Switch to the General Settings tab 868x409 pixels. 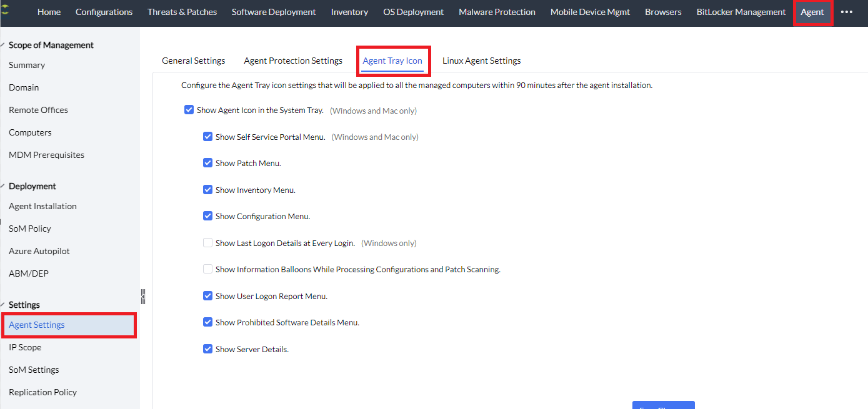tap(193, 61)
